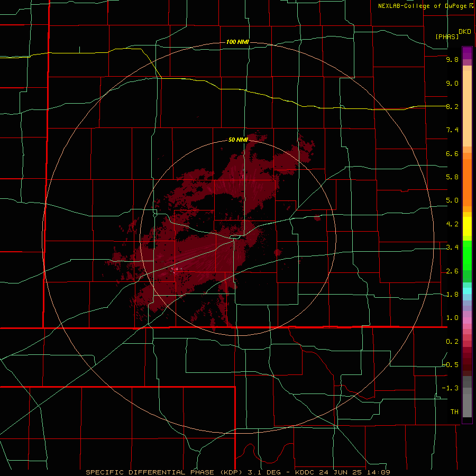Screen dimensions: 476x476
Task: Click the 1.0 value on the color scale
Action: [452, 318]
